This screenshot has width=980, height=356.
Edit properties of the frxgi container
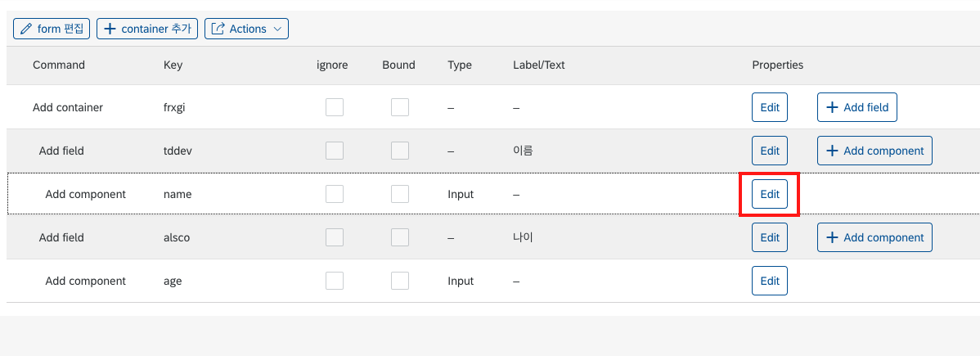tap(770, 107)
